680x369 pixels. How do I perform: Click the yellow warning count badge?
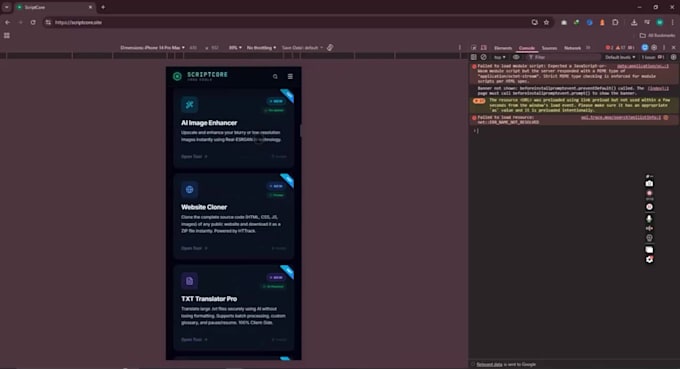(x=621, y=48)
